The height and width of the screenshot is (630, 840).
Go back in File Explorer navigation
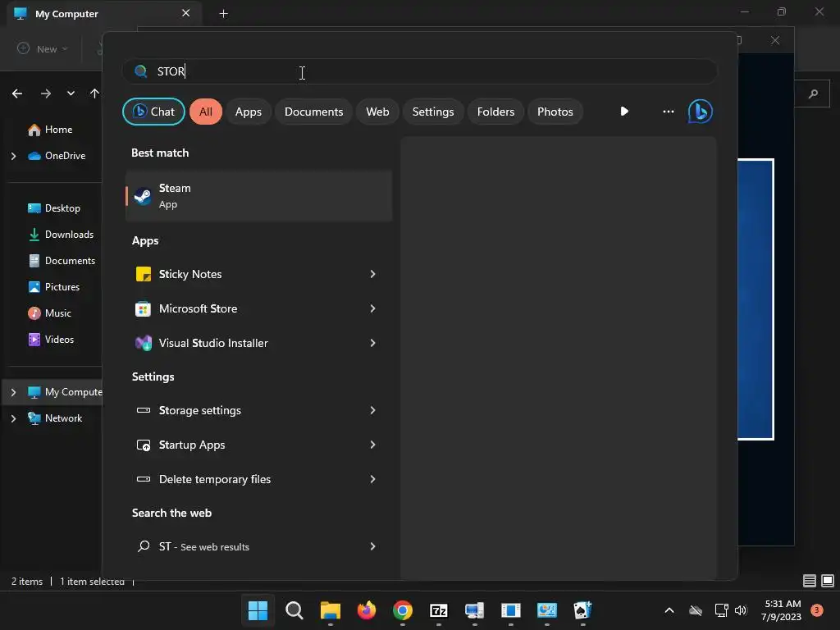[17, 94]
